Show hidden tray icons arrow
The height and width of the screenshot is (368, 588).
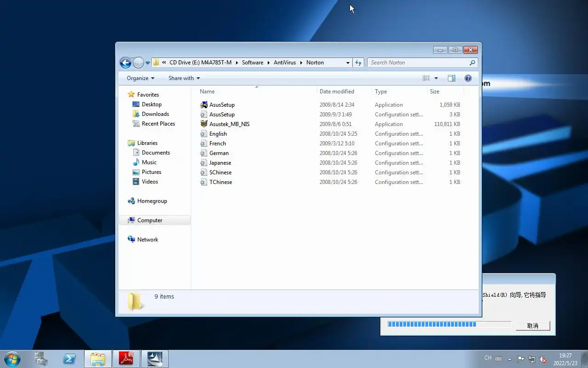pos(509,359)
